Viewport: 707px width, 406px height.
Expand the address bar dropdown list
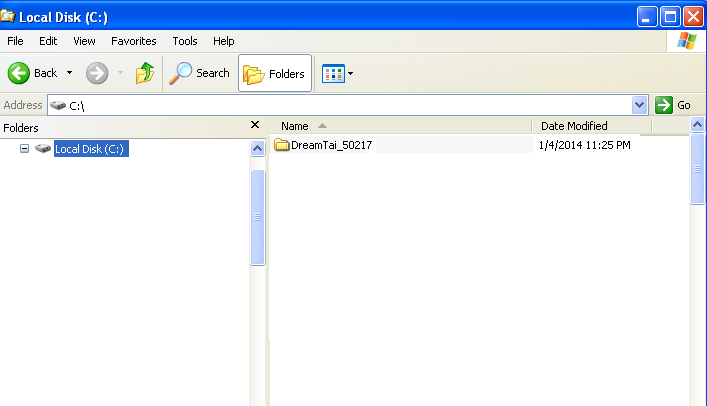tap(639, 105)
